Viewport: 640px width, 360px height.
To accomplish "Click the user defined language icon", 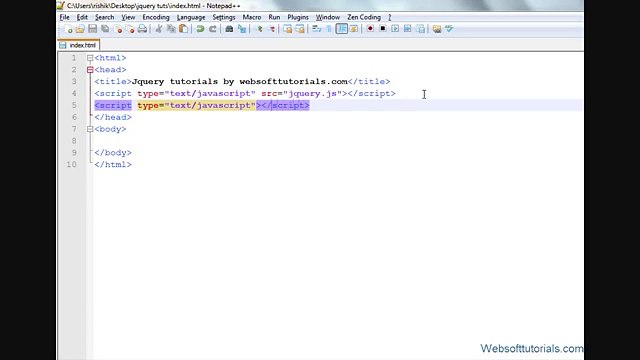I will [354, 29].
